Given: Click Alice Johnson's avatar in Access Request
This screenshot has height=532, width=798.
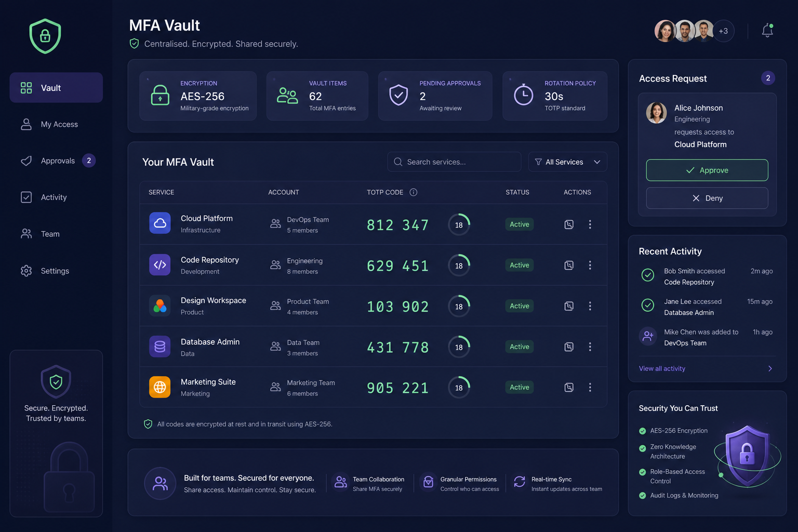Looking at the screenshot, I should point(657,113).
